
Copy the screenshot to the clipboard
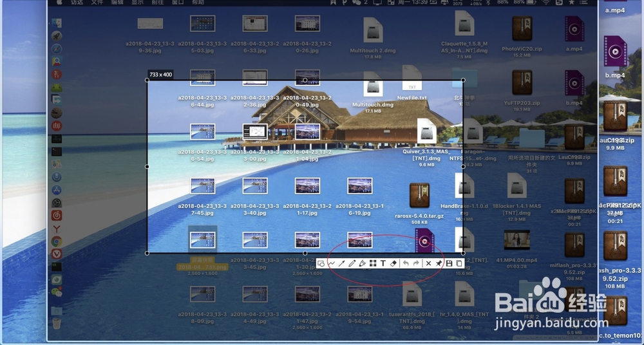tap(459, 264)
